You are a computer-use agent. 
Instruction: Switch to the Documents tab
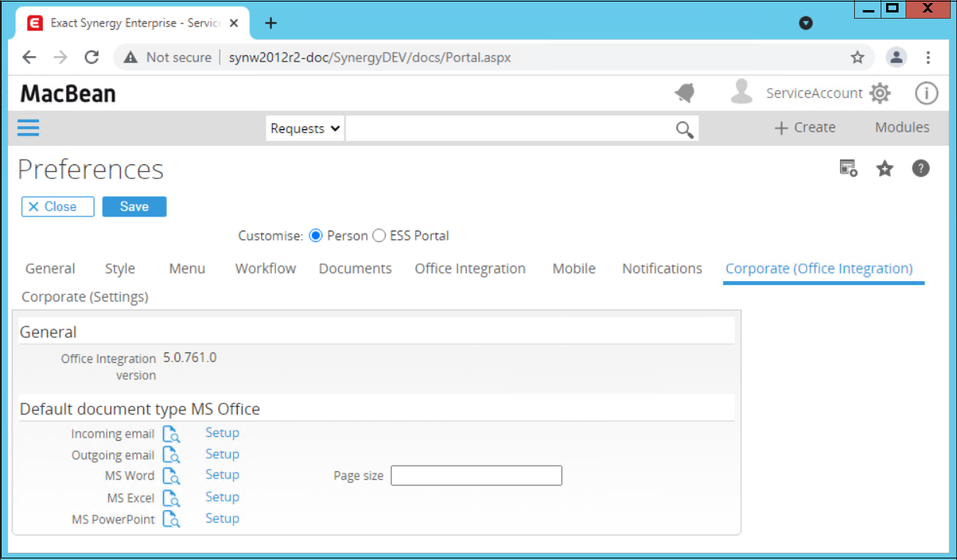click(355, 269)
